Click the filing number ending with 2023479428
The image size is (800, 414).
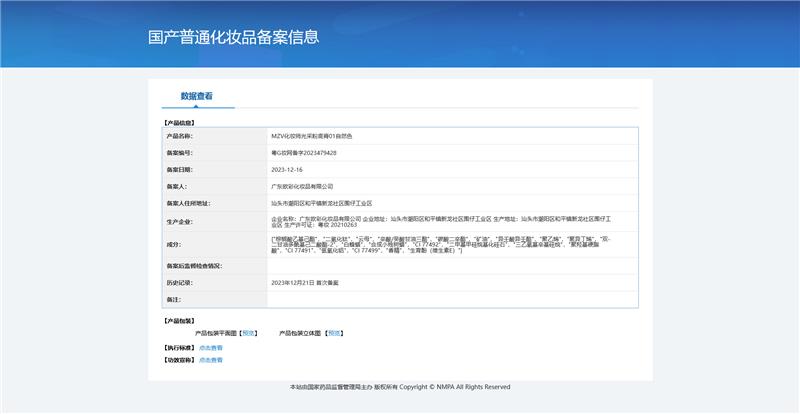tap(304, 153)
